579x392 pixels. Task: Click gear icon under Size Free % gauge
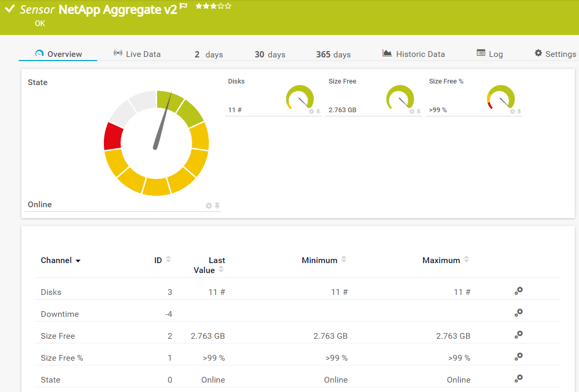(512, 112)
